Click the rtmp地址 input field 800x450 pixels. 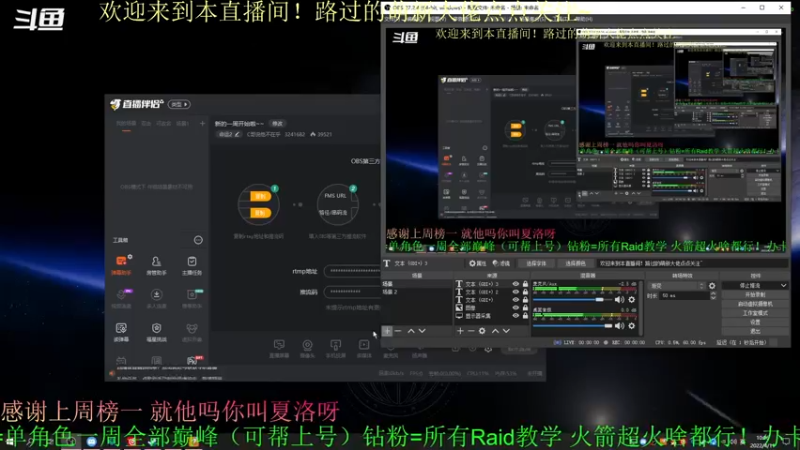352,271
